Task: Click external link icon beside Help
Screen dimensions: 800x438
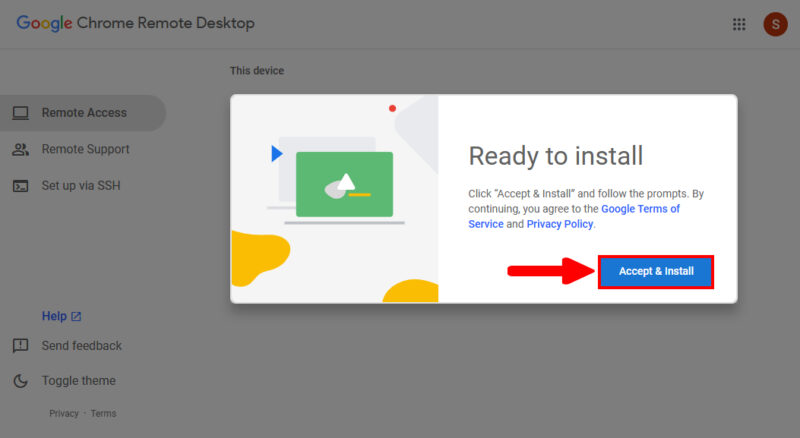Action: [x=76, y=317]
